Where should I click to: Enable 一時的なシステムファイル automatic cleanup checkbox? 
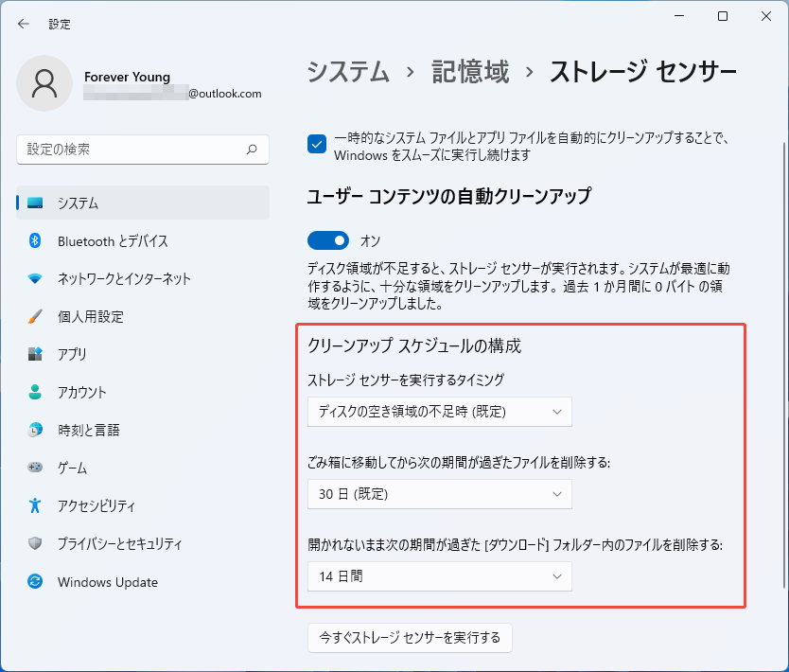pyautogui.click(x=315, y=144)
